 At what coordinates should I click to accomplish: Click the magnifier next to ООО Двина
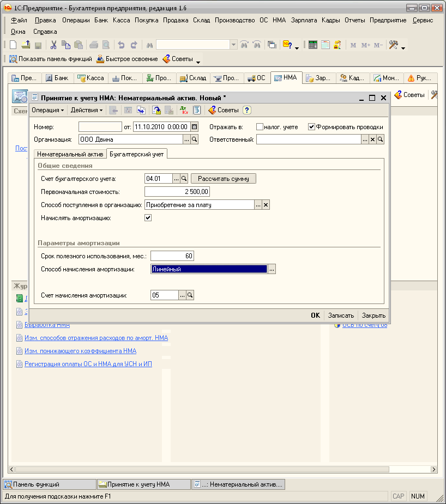point(195,139)
